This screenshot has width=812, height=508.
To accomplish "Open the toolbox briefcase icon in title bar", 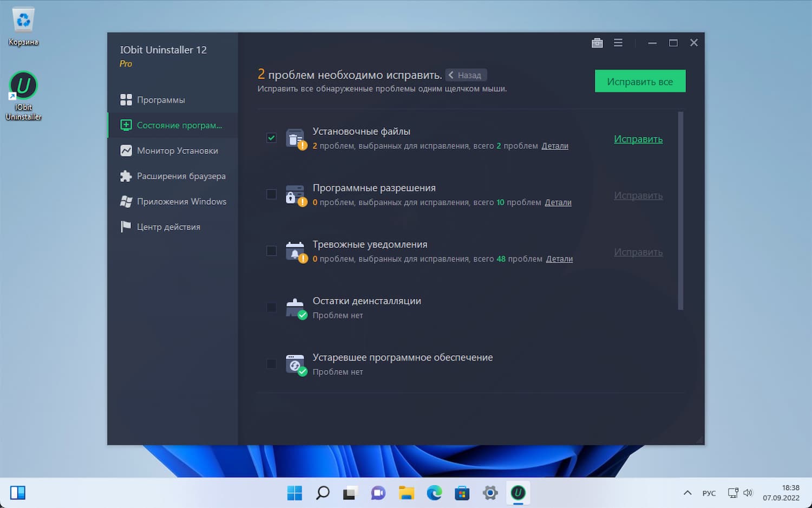I will (597, 43).
